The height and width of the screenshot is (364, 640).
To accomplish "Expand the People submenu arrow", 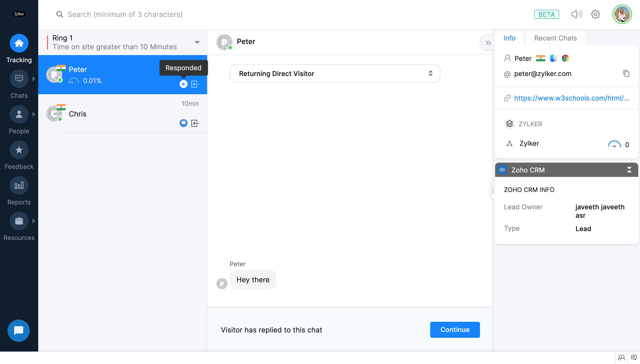I will (34, 114).
